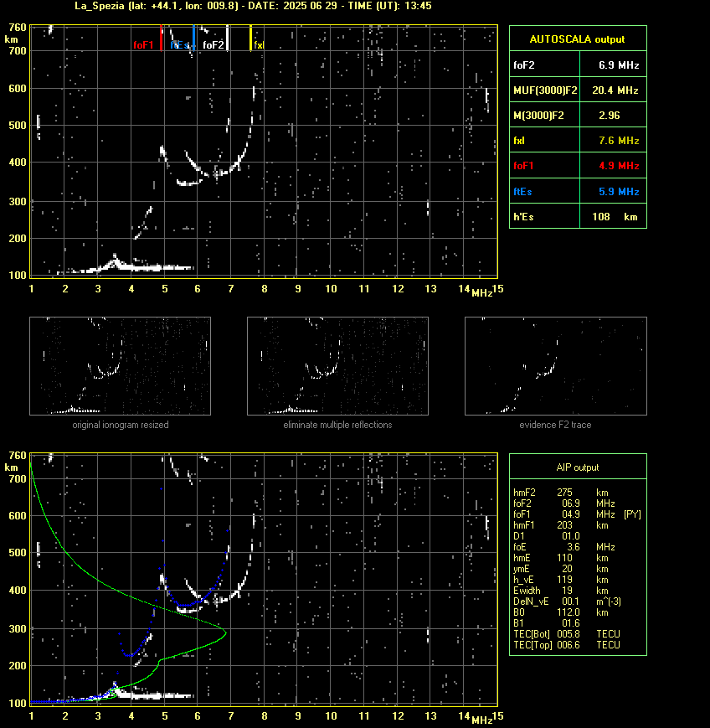
Task: Click the red foF1 label in AUTOSCALA table
Action: pos(523,165)
